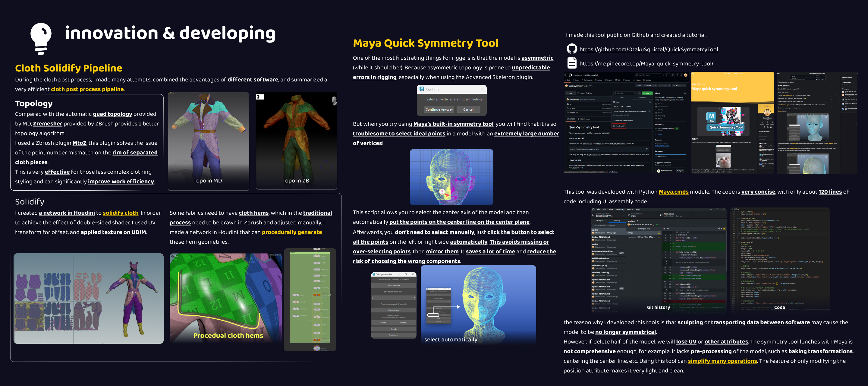The height and width of the screenshot is (386, 868).
Task: Click the up-arrow icon in Topo in ZB image
Action: pos(259,97)
